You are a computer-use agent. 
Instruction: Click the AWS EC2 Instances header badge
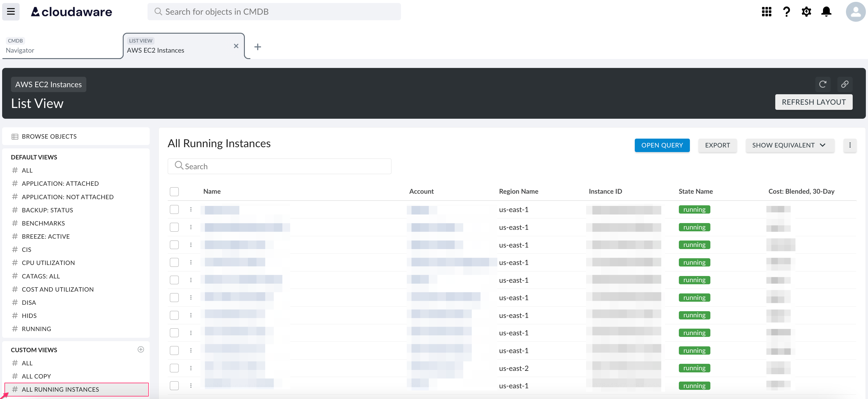point(49,84)
